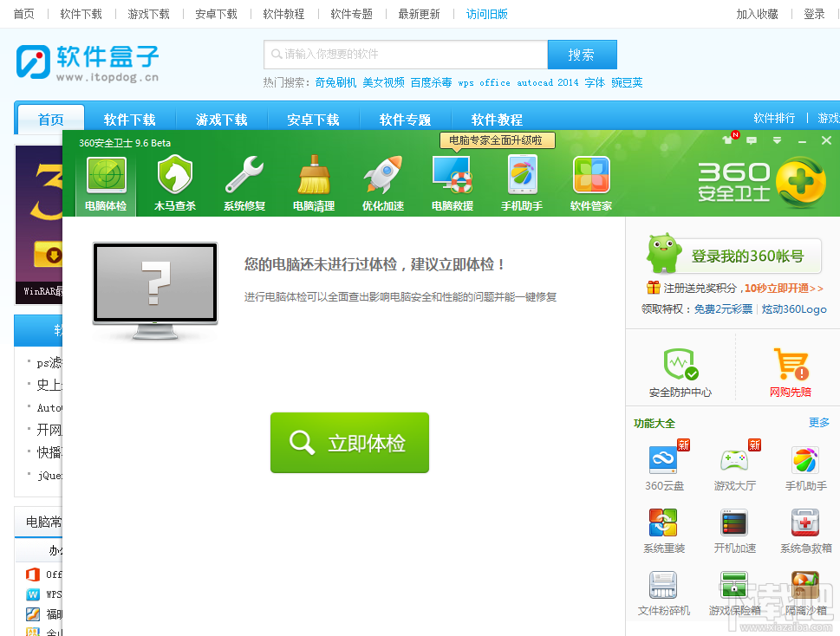Open the main menu dropdown arrow in title bar
The width and height of the screenshot is (840, 636).
point(777,140)
